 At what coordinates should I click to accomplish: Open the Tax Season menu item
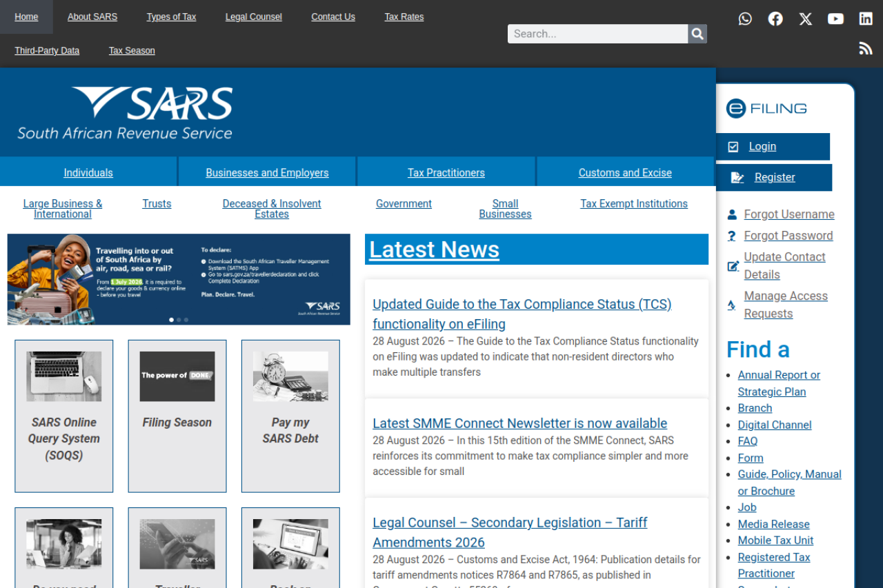pos(132,51)
